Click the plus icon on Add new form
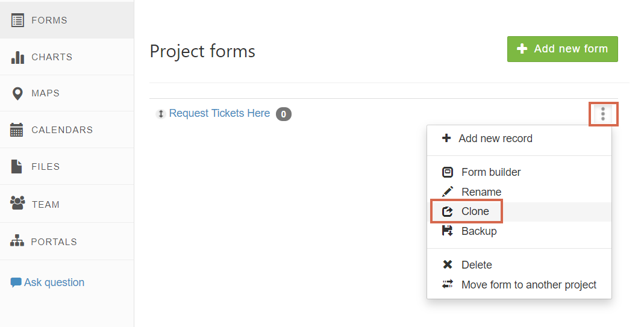The width and height of the screenshot is (644, 327). coord(522,49)
